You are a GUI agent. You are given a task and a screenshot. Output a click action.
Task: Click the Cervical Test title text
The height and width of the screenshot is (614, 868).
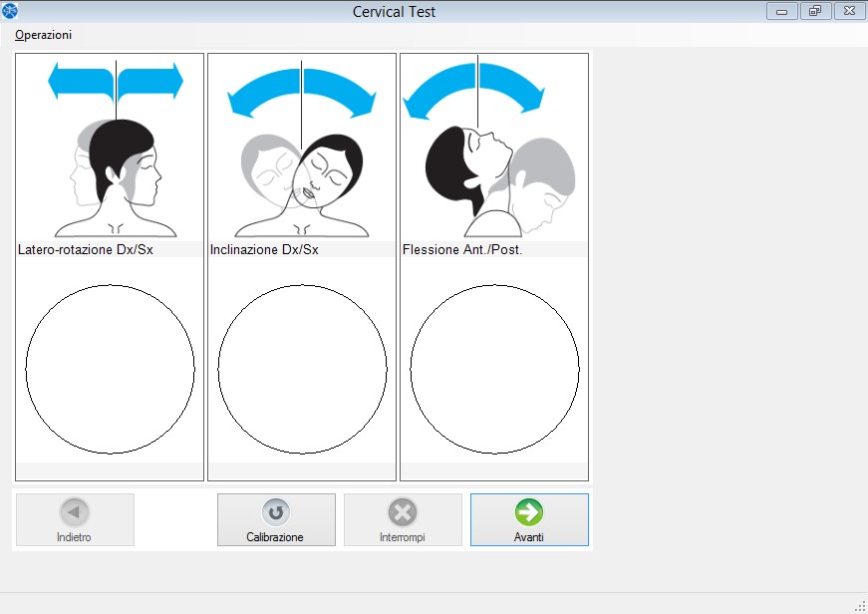click(395, 12)
